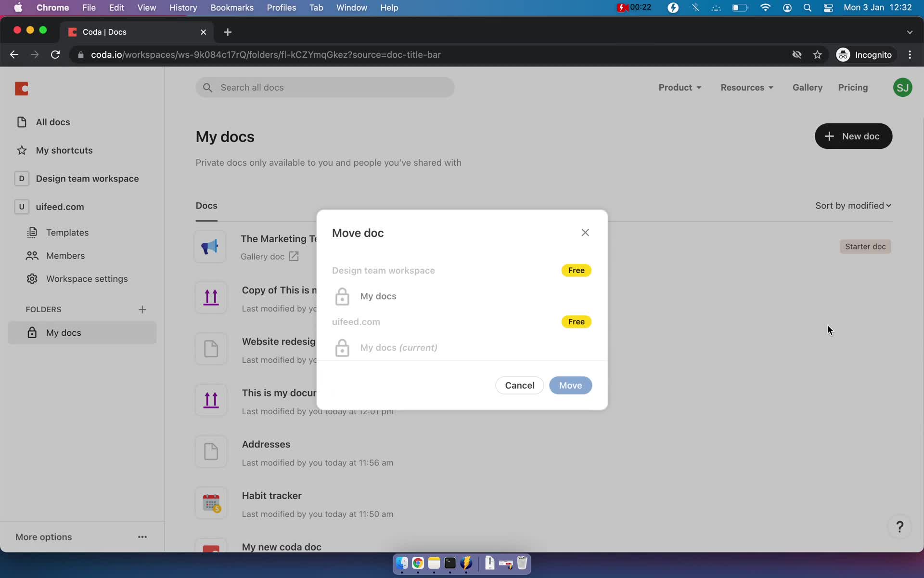Open the Resources menu in top nav
Viewport: 924px width, 578px height.
coord(746,87)
